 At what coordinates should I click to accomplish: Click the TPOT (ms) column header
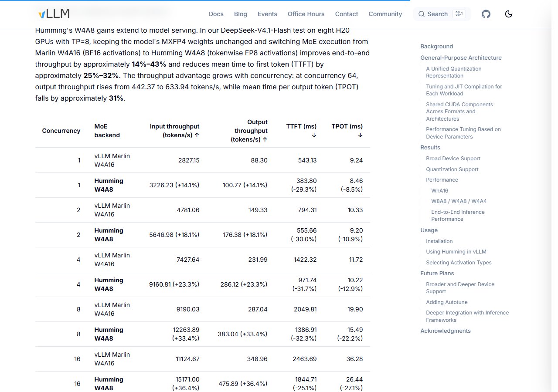[x=347, y=131]
